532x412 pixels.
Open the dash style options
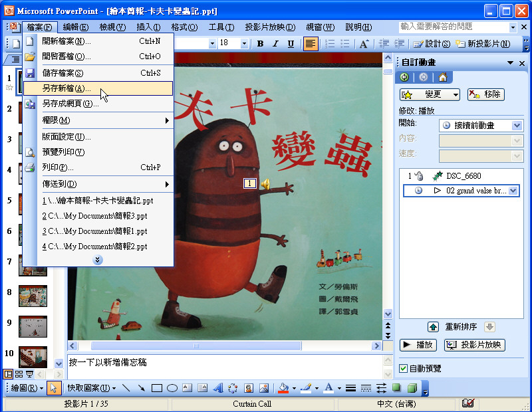click(x=366, y=388)
